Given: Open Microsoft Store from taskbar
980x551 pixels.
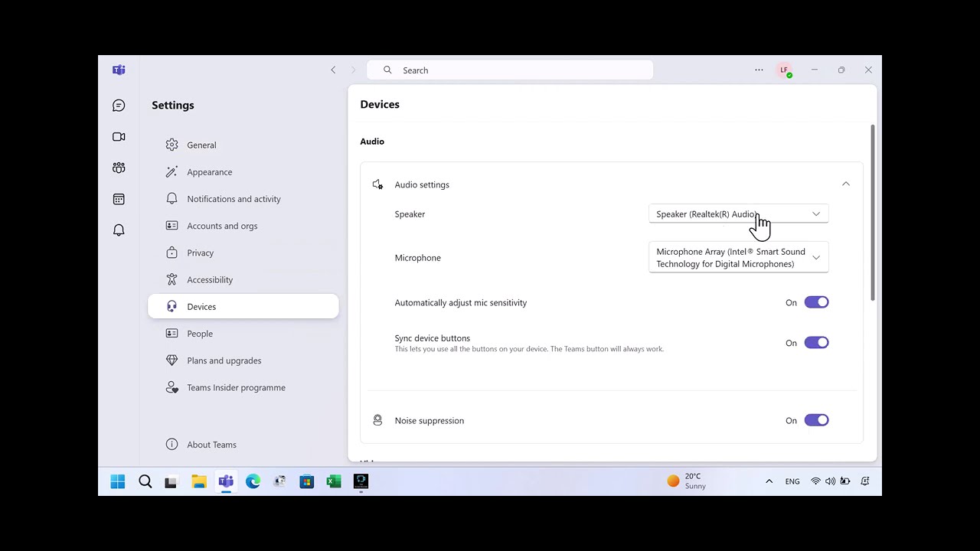Looking at the screenshot, I should pos(307,481).
